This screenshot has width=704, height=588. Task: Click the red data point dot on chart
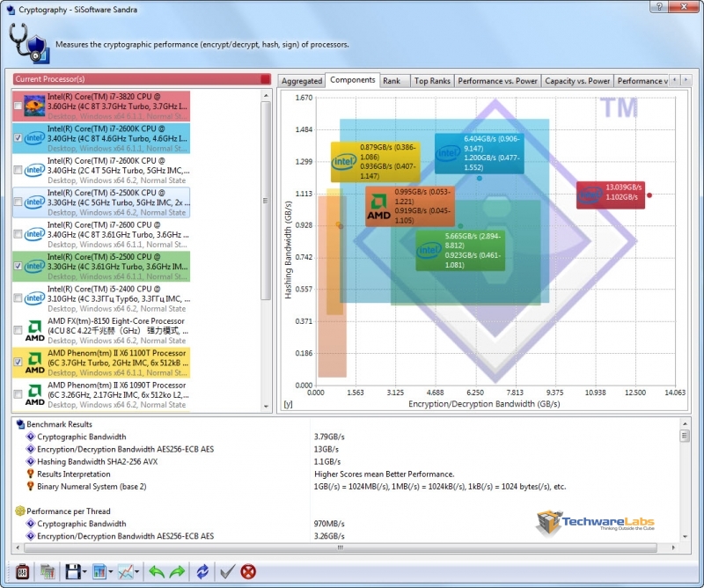pos(649,195)
